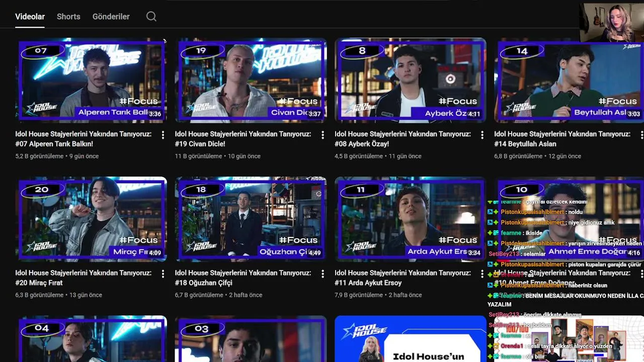Open more options for #07 Alperen Tarık Balkın video
Viewport: 644px width, 362px height.
(x=163, y=135)
